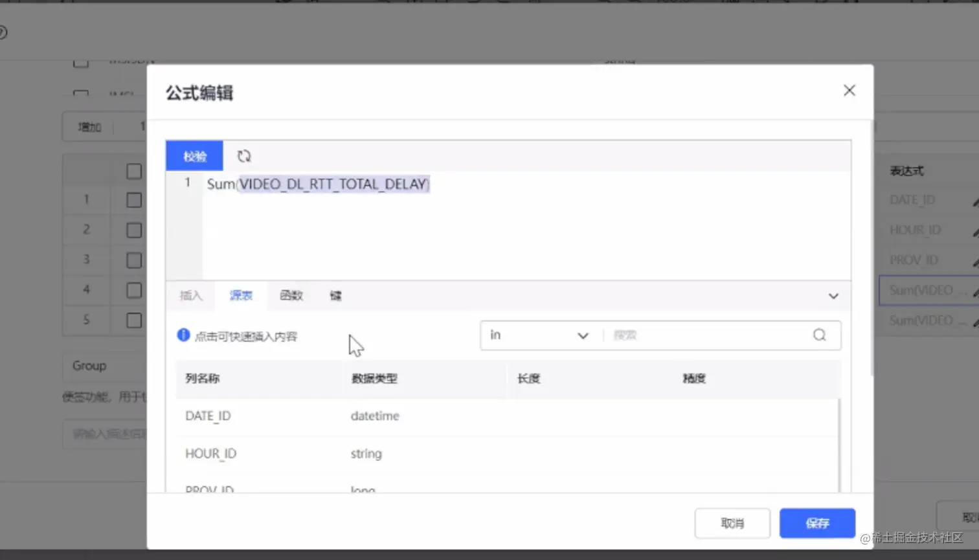
Task: Toggle the header select-all checkbox in background table
Action: tap(134, 172)
